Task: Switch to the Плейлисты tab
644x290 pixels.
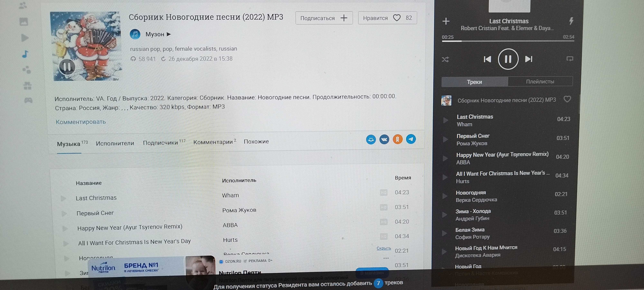Action: coord(540,82)
